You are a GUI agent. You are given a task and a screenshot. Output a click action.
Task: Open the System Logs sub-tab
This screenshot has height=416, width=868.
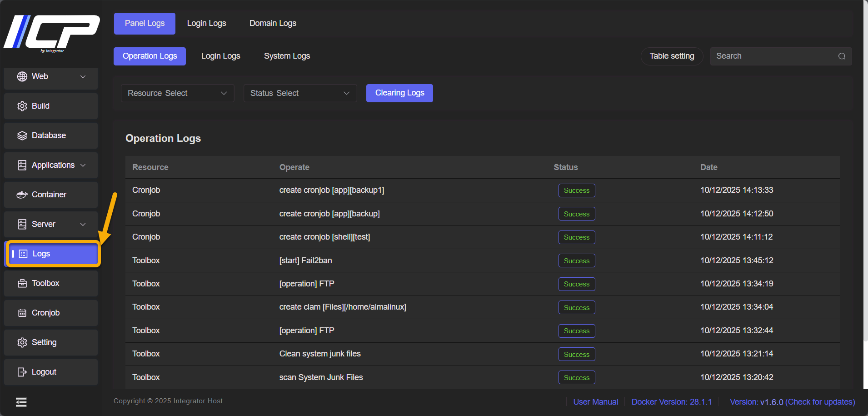coord(287,56)
